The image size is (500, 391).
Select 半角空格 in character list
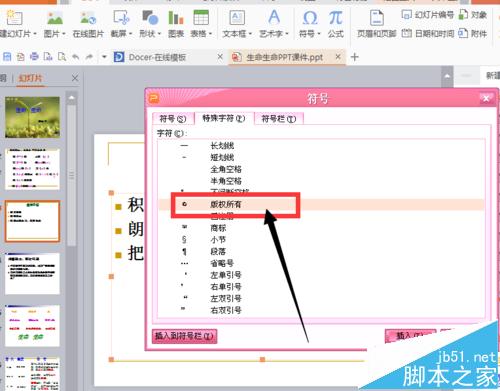coord(321,181)
